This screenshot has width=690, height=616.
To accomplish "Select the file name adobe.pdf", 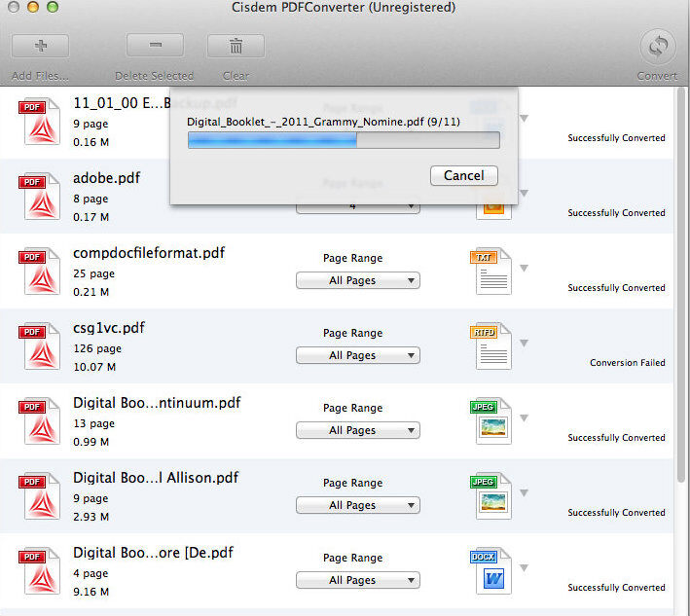I will pyautogui.click(x=106, y=178).
